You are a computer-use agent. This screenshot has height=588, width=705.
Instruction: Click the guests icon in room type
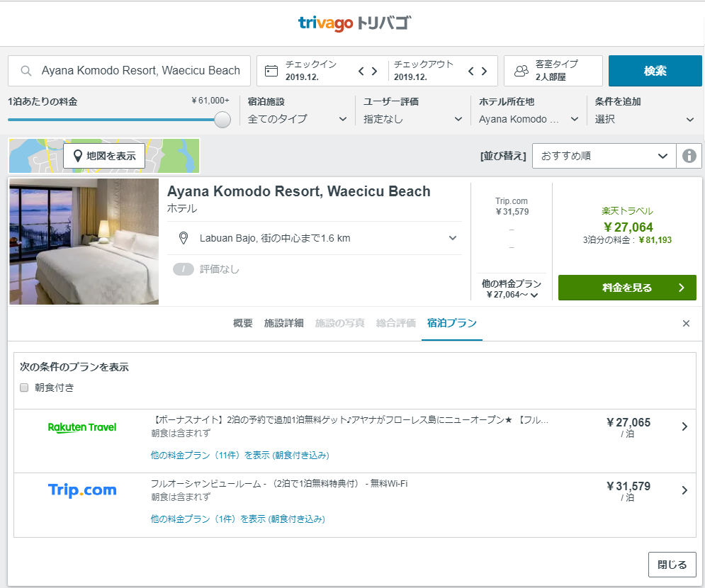tap(521, 71)
